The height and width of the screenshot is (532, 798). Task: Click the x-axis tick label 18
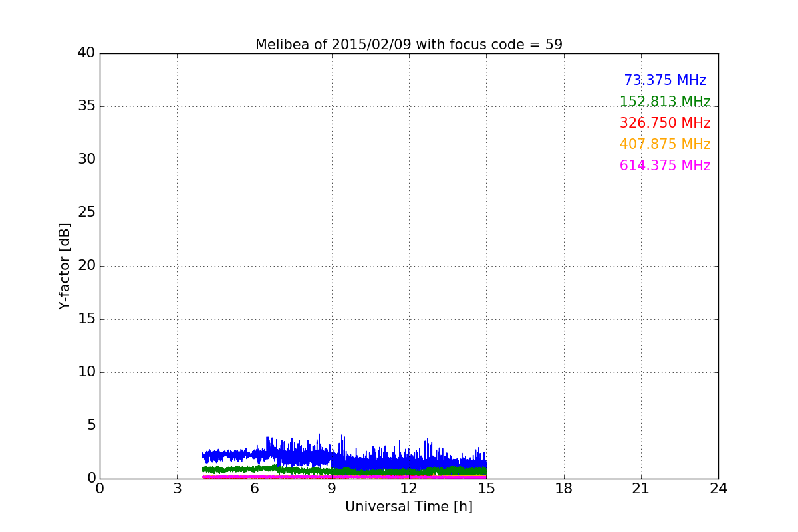[564, 489]
